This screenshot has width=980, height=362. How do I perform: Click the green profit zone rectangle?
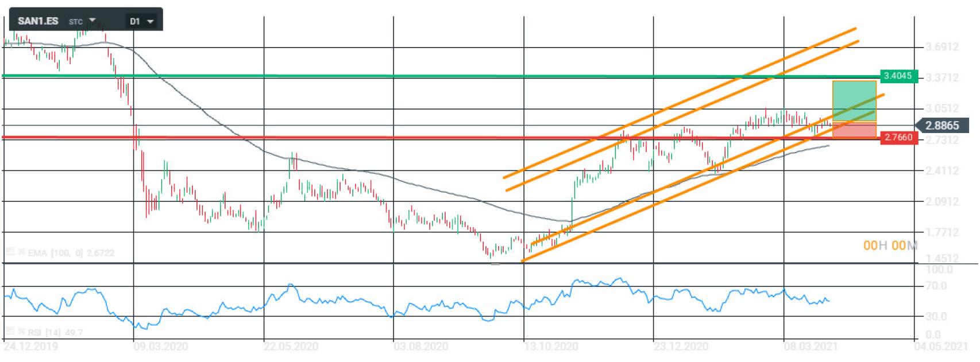[854, 101]
